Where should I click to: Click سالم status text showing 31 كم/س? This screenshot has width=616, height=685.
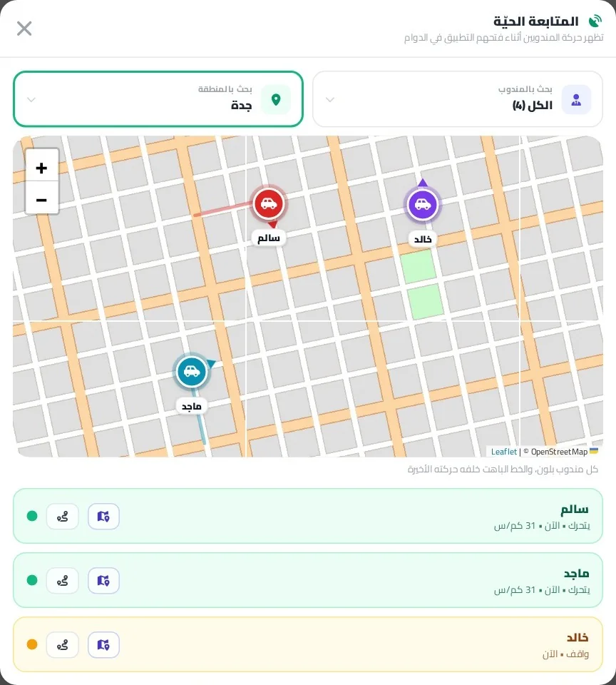542,526
